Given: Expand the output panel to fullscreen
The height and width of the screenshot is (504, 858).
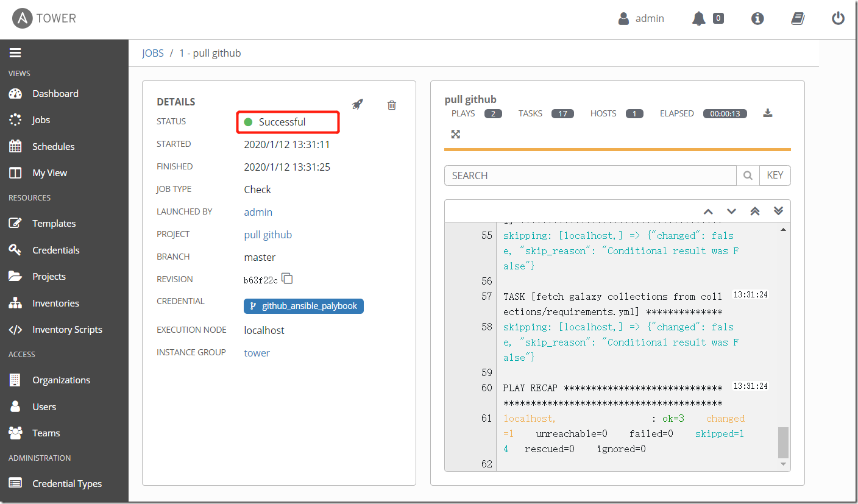Looking at the screenshot, I should [456, 134].
